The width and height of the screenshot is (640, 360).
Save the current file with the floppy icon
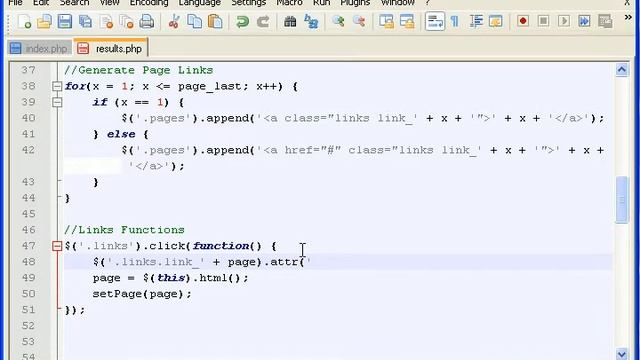coord(64,21)
